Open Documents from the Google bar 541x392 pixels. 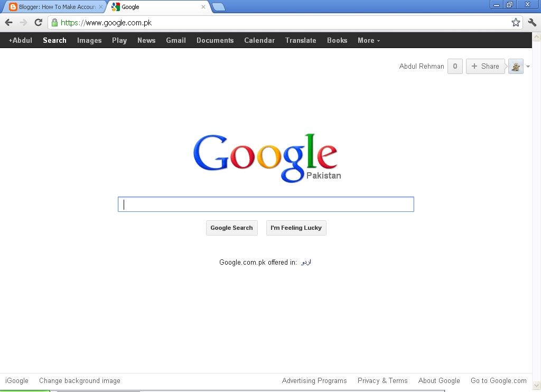point(215,40)
